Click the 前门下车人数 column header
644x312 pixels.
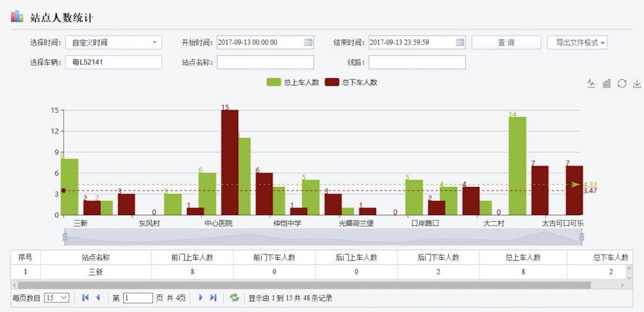coord(274,257)
